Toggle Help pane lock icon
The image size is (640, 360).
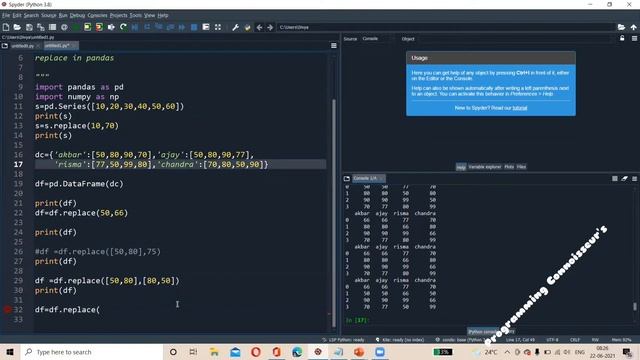[x=622, y=38]
